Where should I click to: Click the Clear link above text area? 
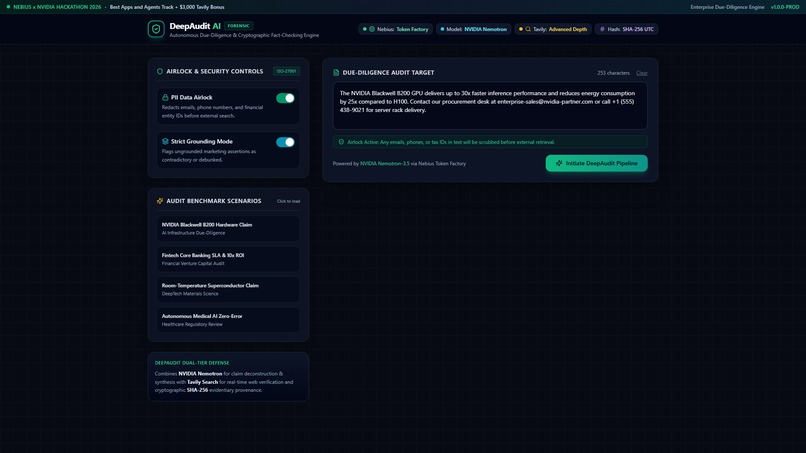click(642, 73)
